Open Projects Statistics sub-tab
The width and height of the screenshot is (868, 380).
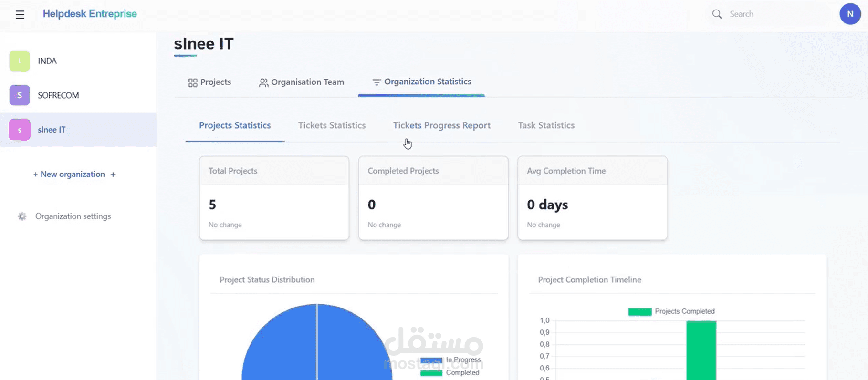(235, 125)
